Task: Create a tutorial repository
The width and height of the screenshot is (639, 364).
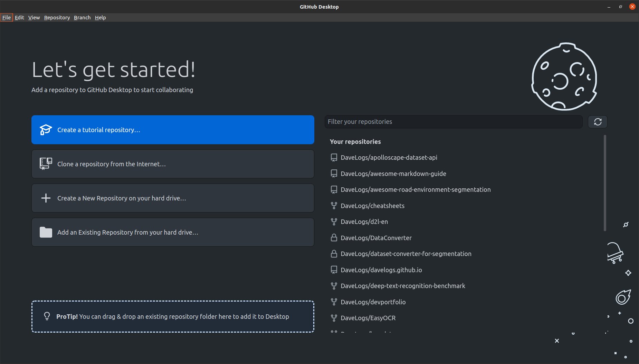Action: (173, 130)
